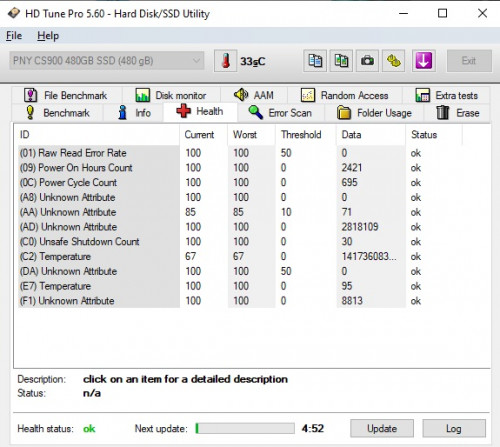
Task: Open the Error Scan tab
Action: (280, 113)
